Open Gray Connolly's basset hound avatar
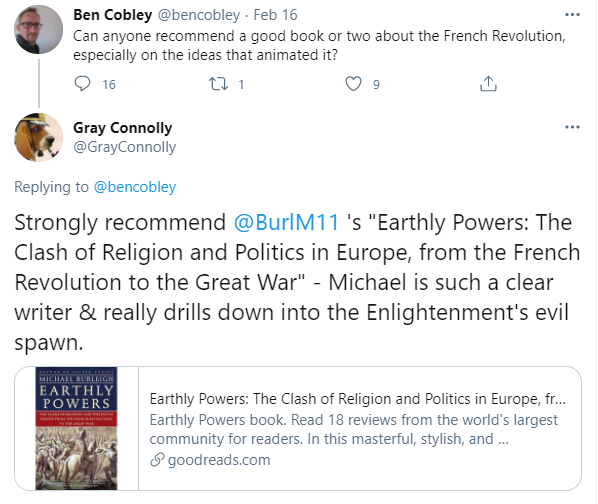 coord(39,137)
